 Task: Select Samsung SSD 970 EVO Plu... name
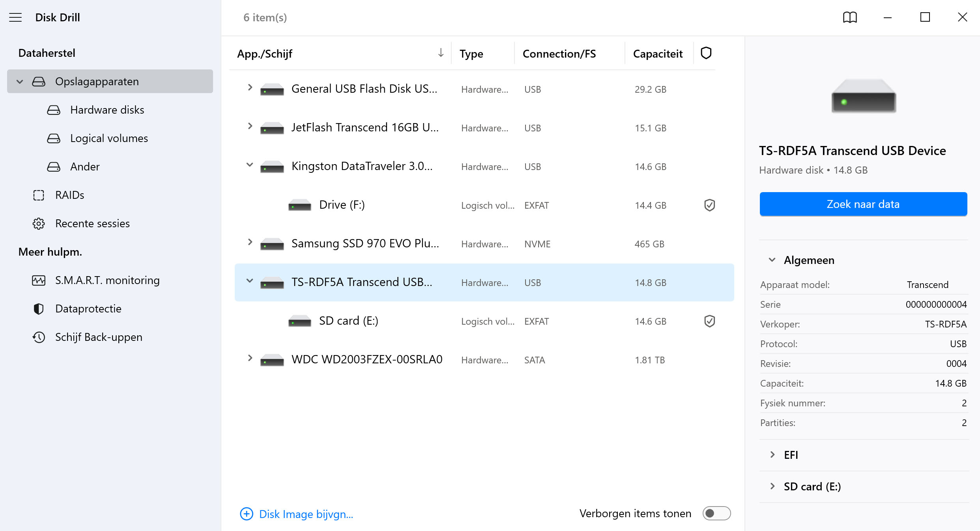pos(365,243)
